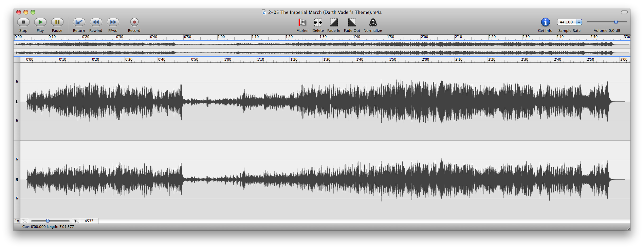The image size is (644, 249).
Task: Zoom out with the minus magnifier icon
Action: tap(24, 221)
